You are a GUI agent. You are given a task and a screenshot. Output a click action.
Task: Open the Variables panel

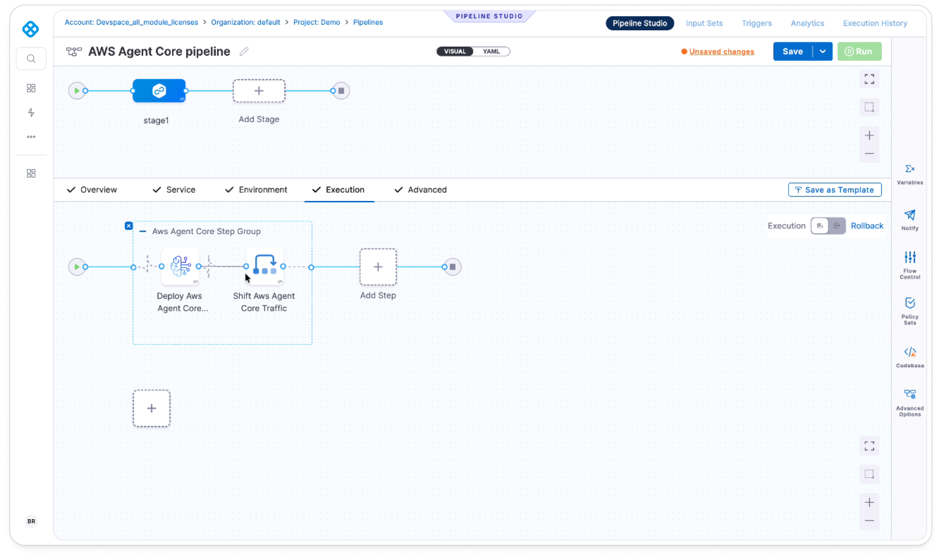(910, 174)
